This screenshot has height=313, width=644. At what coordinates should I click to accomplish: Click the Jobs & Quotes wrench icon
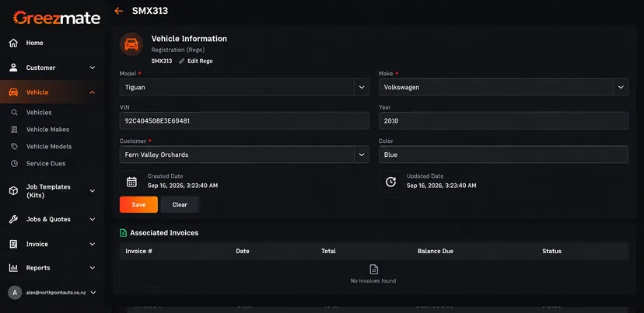[x=13, y=220]
